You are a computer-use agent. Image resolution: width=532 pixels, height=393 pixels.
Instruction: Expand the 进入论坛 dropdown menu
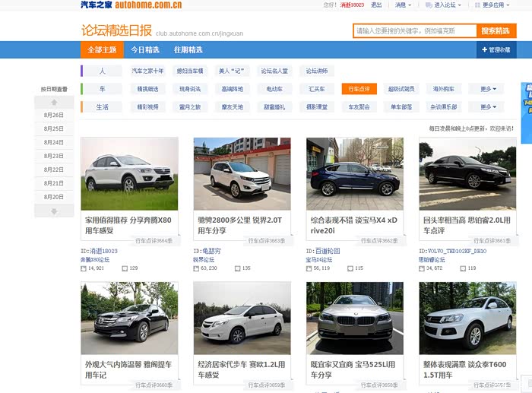pos(445,5)
